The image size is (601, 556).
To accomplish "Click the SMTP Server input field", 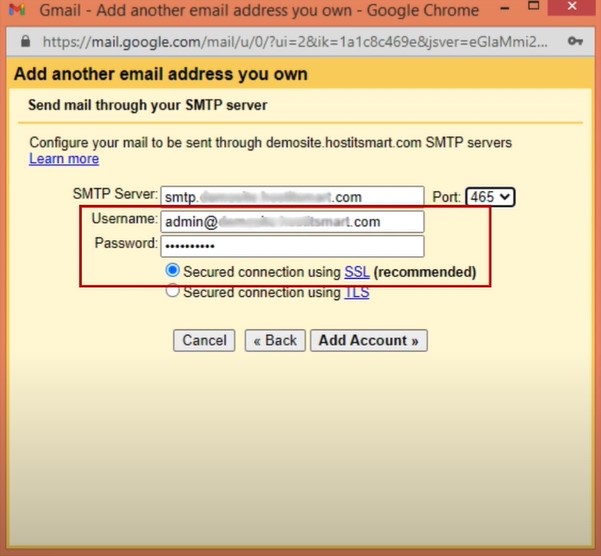I will click(292, 197).
